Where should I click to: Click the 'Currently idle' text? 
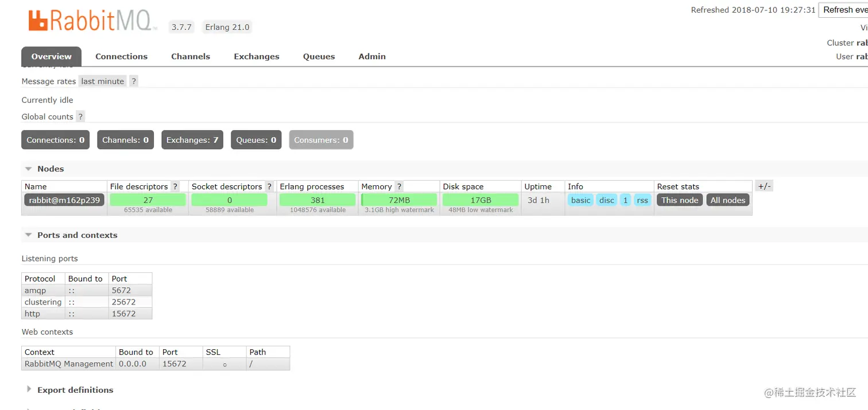click(x=48, y=100)
